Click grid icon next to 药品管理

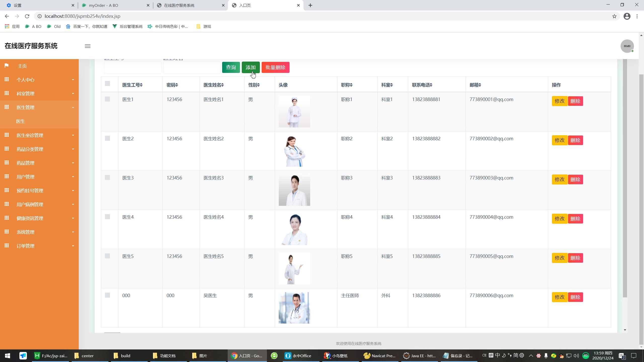point(7,163)
